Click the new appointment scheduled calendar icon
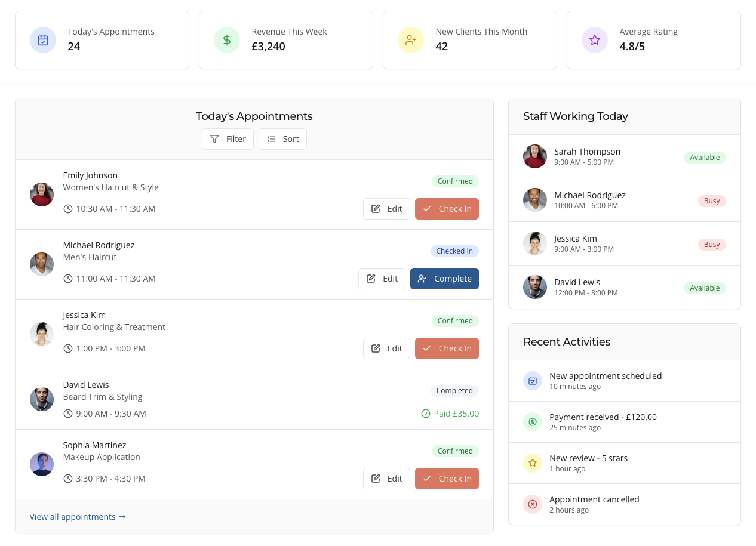 (533, 381)
